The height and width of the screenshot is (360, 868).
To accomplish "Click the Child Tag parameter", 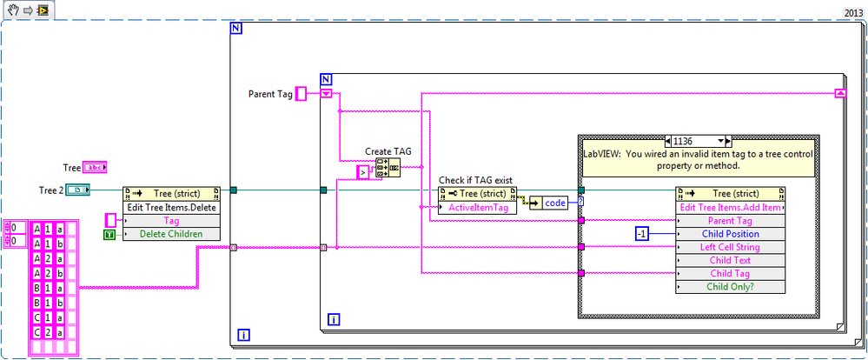I will (x=730, y=274).
